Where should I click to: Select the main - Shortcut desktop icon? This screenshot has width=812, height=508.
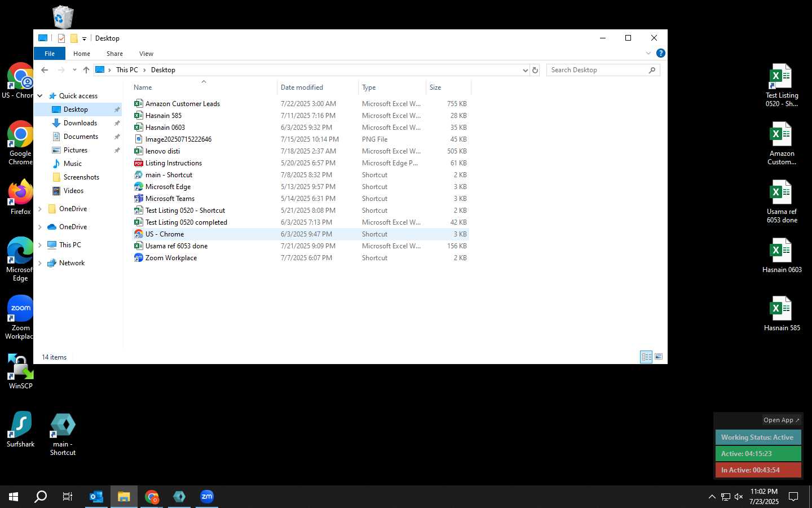63,434
